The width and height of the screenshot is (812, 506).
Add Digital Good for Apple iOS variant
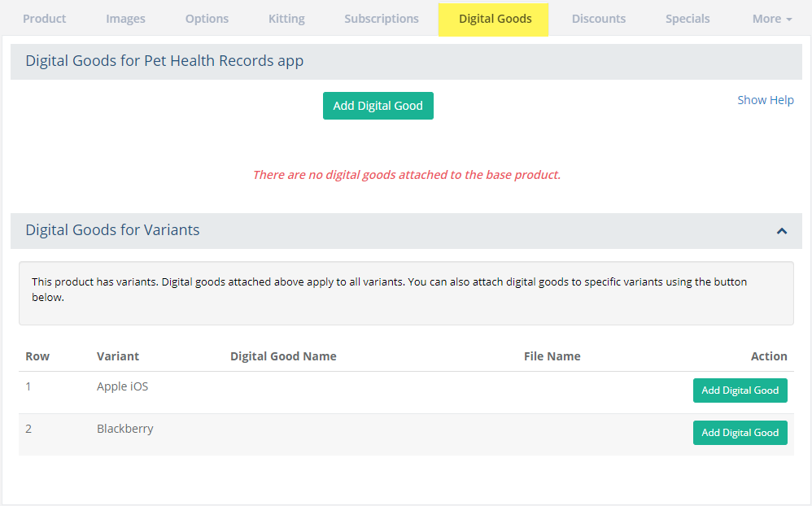click(740, 390)
